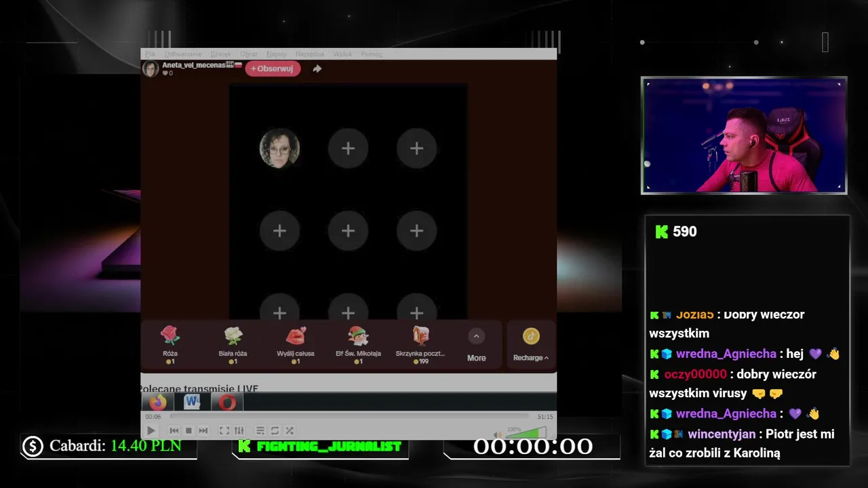Open the Widok menu
Screen dimensions: 868x488
[342, 54]
